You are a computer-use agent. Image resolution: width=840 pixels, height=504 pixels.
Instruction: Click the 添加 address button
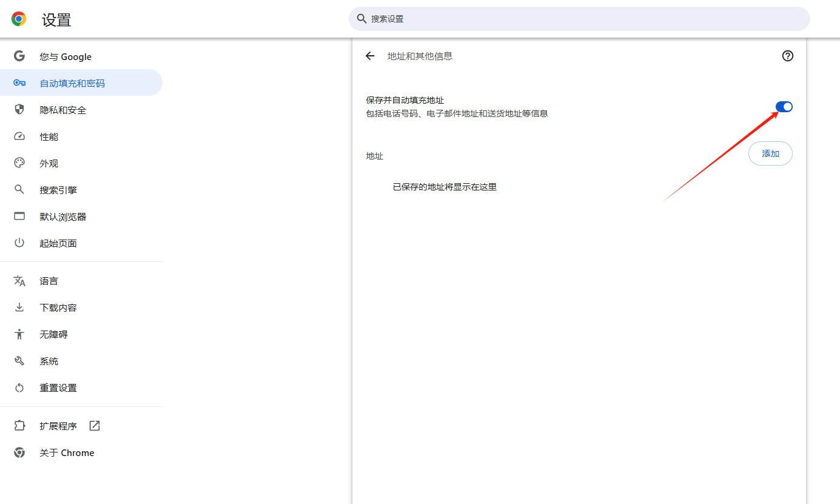point(770,153)
